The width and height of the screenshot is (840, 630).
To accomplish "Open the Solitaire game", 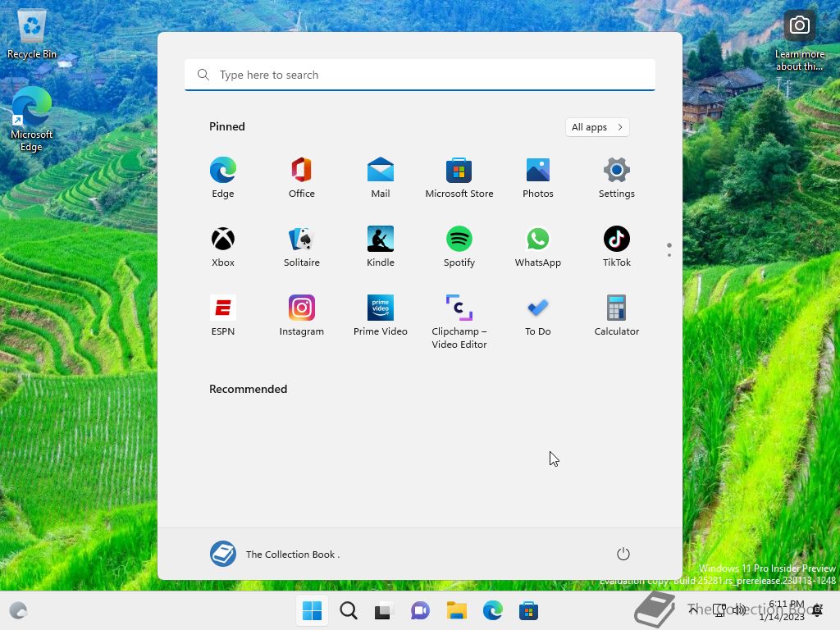I will [x=302, y=247].
